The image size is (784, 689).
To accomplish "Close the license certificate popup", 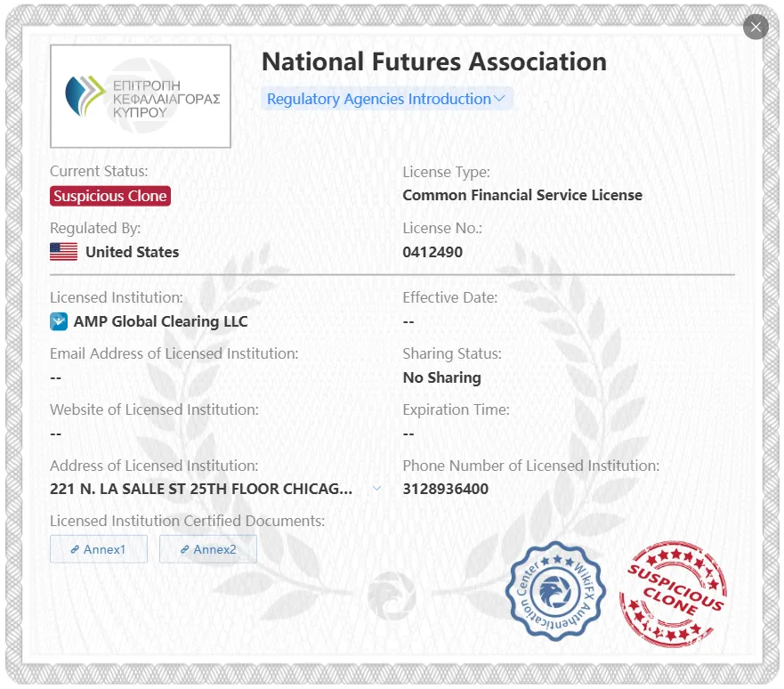I will click(756, 27).
